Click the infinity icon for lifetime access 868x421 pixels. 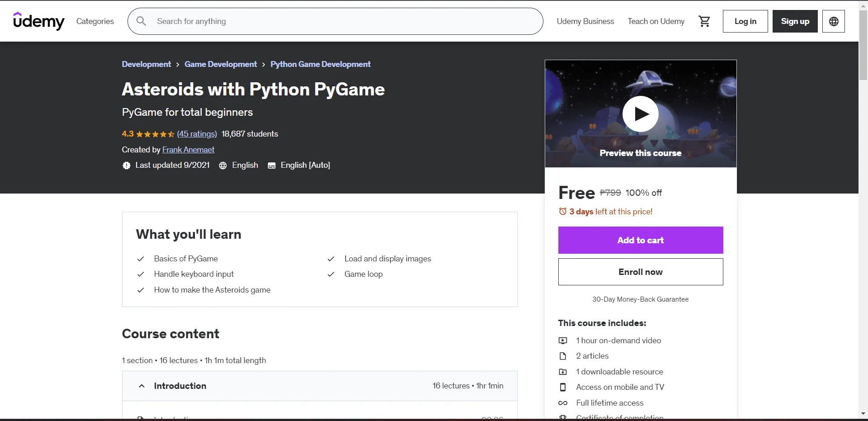[x=563, y=403]
